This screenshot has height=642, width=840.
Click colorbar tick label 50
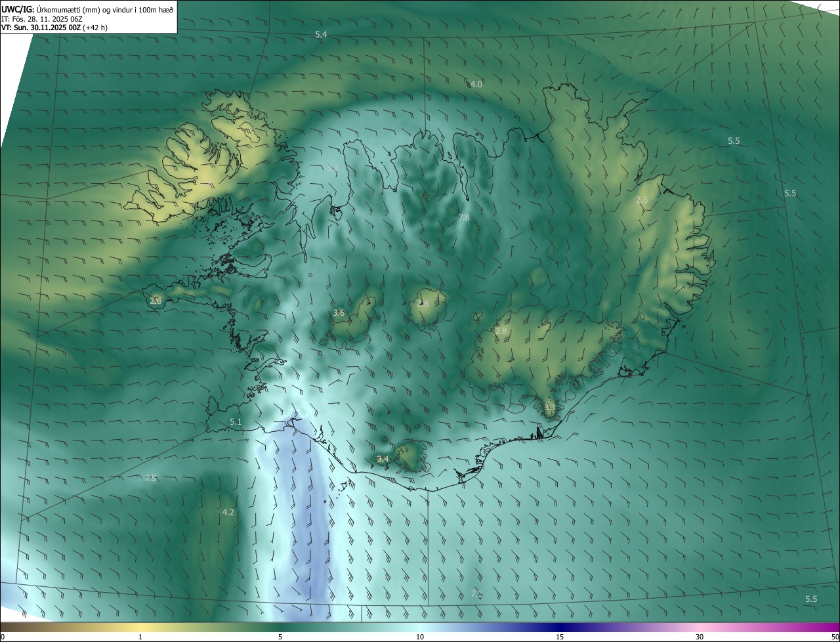[835, 637]
